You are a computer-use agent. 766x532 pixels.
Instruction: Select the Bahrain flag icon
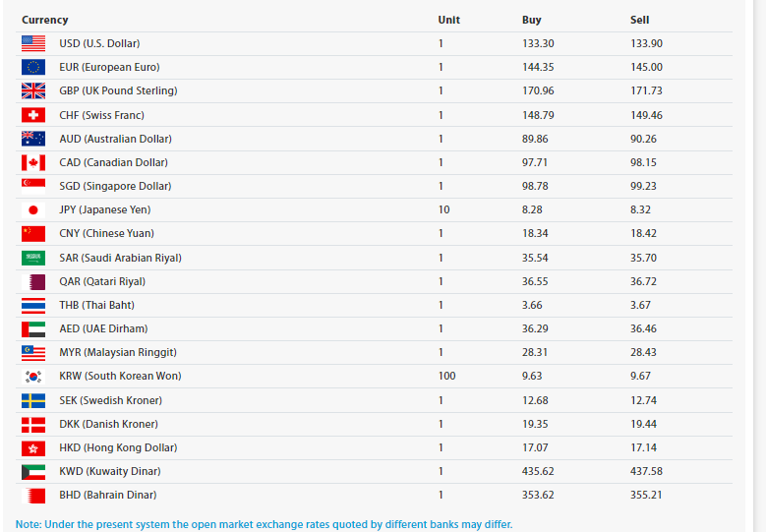(x=33, y=496)
